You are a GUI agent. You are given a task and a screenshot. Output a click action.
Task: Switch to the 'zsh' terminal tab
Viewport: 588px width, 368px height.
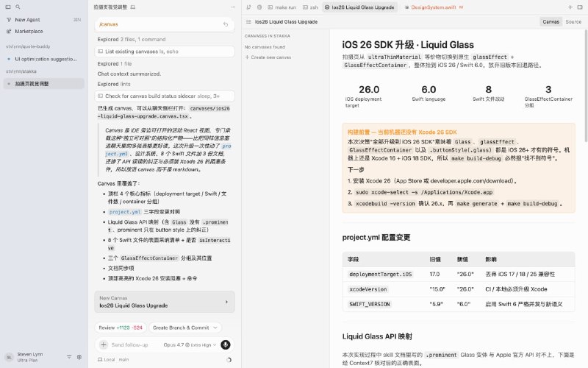point(310,7)
